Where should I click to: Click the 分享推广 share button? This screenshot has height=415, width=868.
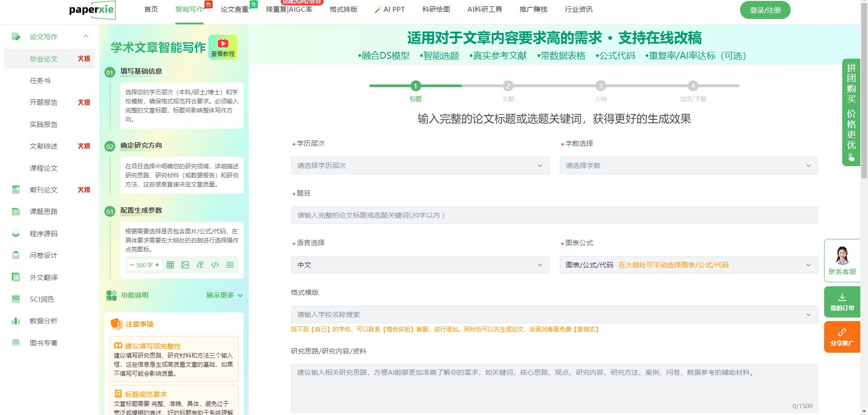point(842,337)
